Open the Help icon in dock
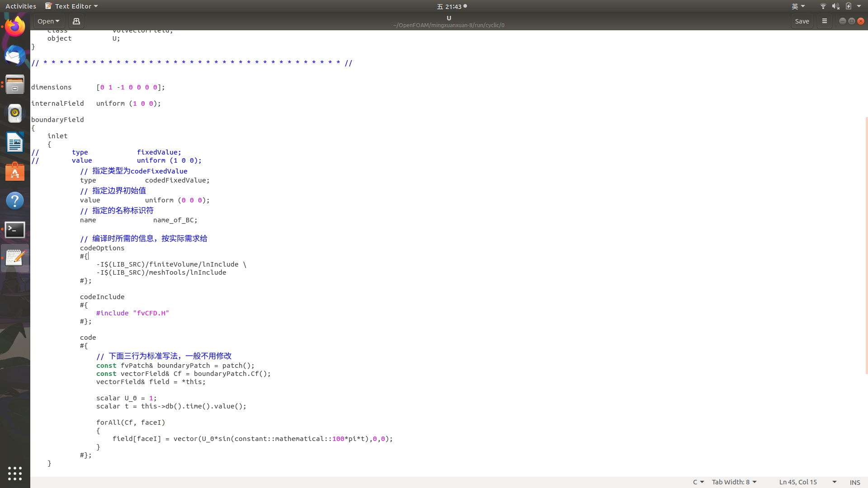Image resolution: width=868 pixels, height=488 pixels. pos(15,200)
